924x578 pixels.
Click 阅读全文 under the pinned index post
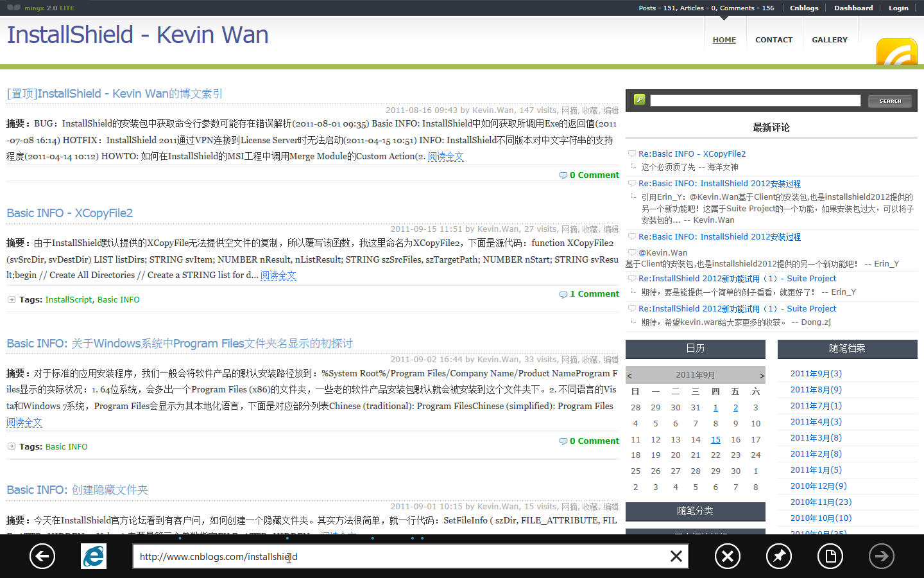point(445,157)
